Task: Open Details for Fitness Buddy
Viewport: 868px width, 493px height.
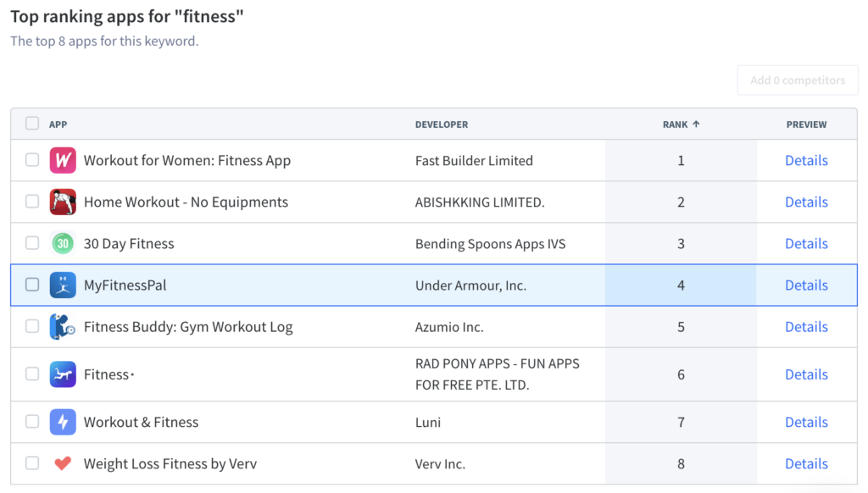Action: point(807,326)
